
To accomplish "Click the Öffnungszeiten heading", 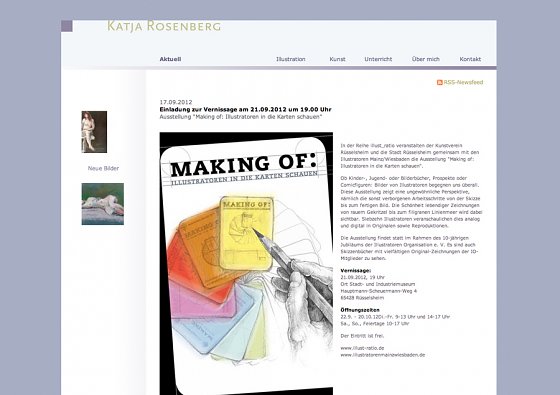I will pos(360,310).
